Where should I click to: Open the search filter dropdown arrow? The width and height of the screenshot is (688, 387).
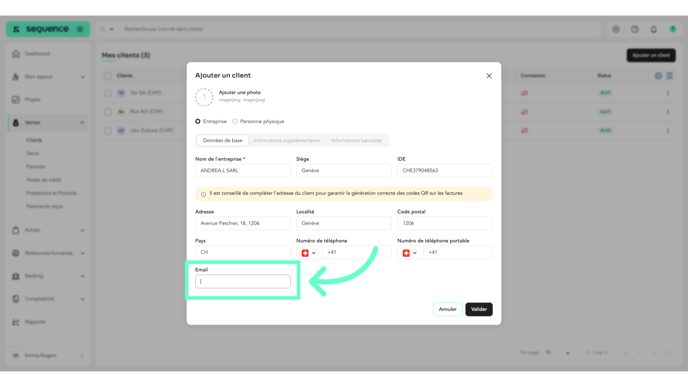[111, 29]
